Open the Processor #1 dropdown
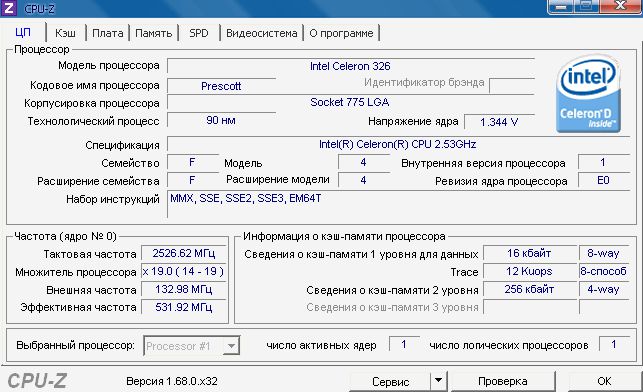 point(192,346)
